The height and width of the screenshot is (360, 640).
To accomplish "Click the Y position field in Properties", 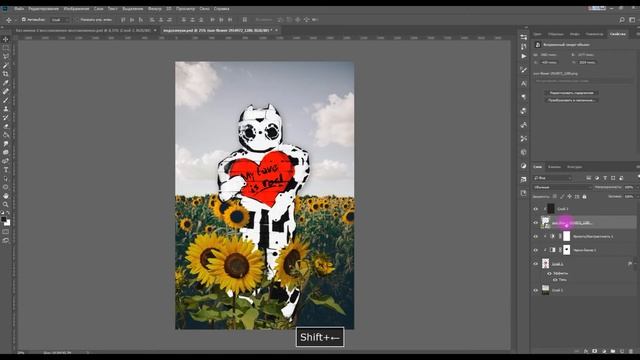I will point(587,62).
